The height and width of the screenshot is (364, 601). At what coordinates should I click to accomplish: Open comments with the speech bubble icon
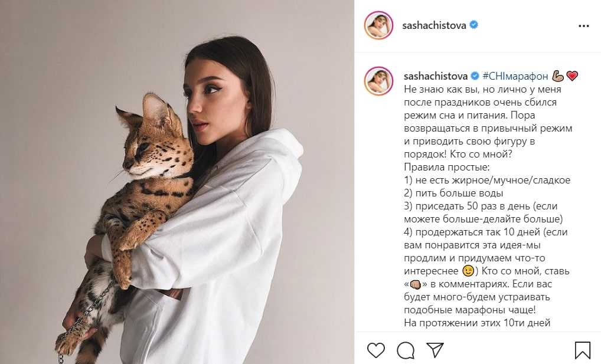[406, 350]
